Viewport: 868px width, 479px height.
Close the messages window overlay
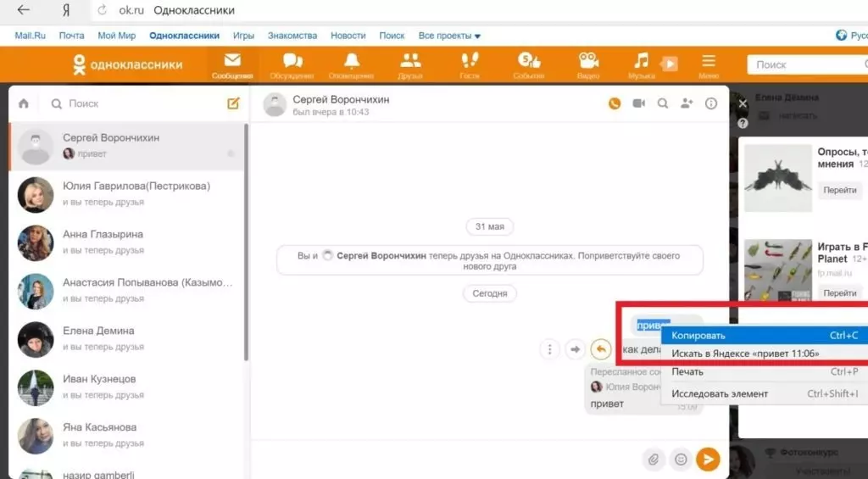pyautogui.click(x=743, y=103)
